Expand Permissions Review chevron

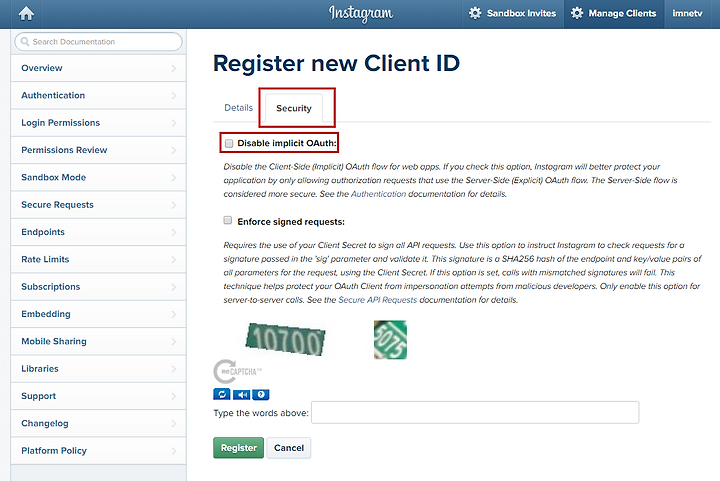[x=174, y=151]
